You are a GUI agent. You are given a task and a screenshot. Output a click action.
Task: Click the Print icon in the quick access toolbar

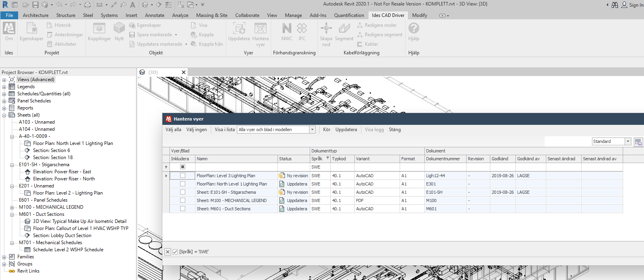[87, 5]
